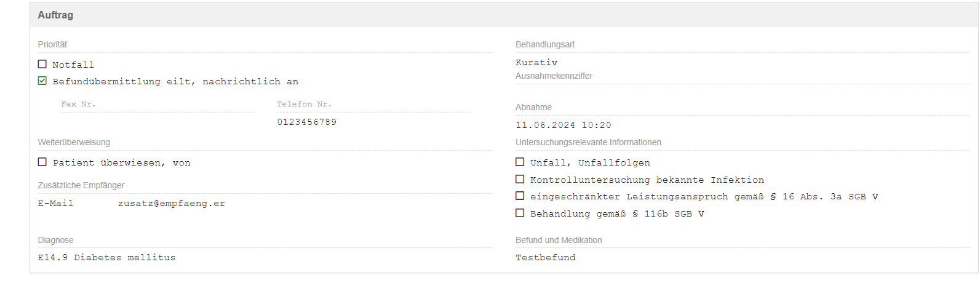The width and height of the screenshot is (980, 299).
Task: Click the Testbefund text entry
Action: pos(545,257)
